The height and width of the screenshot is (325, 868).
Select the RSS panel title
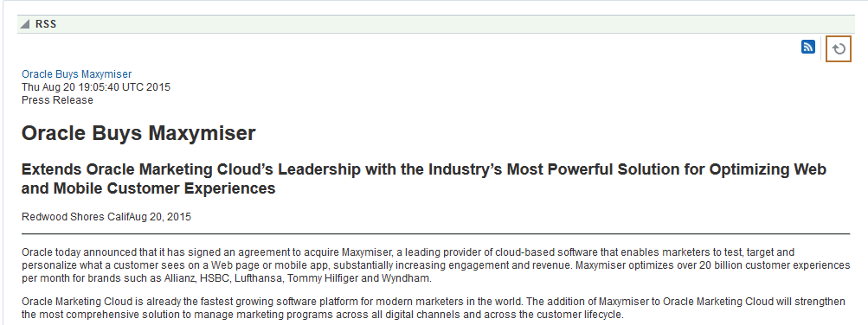click(x=46, y=24)
